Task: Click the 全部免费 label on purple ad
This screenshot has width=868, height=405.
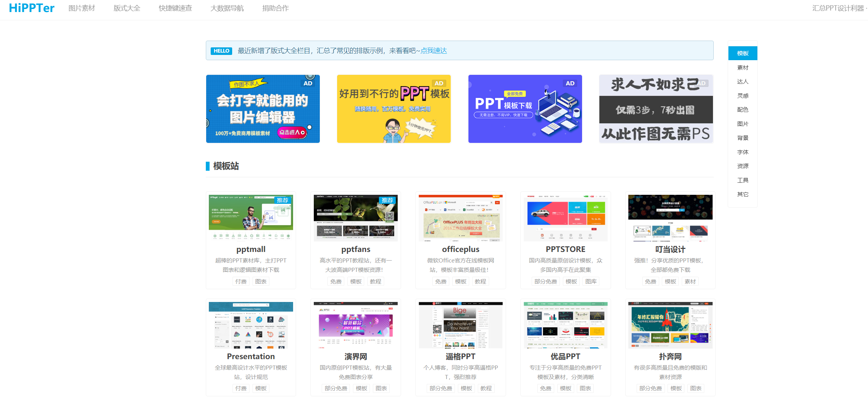Action: (515, 94)
